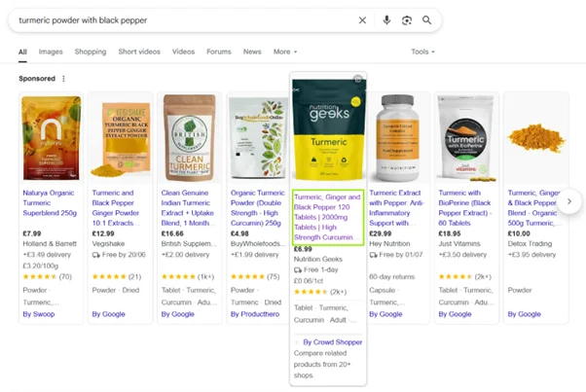Click the truck icon beside Free by 20/06
586x392 pixels.
96,255
